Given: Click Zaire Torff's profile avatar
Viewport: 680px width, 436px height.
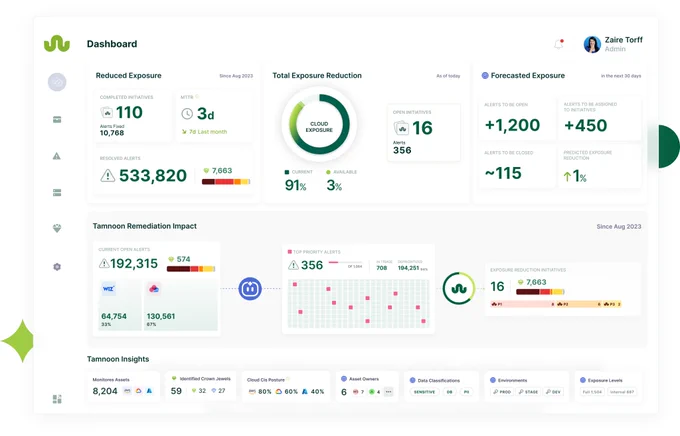Looking at the screenshot, I should 592,44.
